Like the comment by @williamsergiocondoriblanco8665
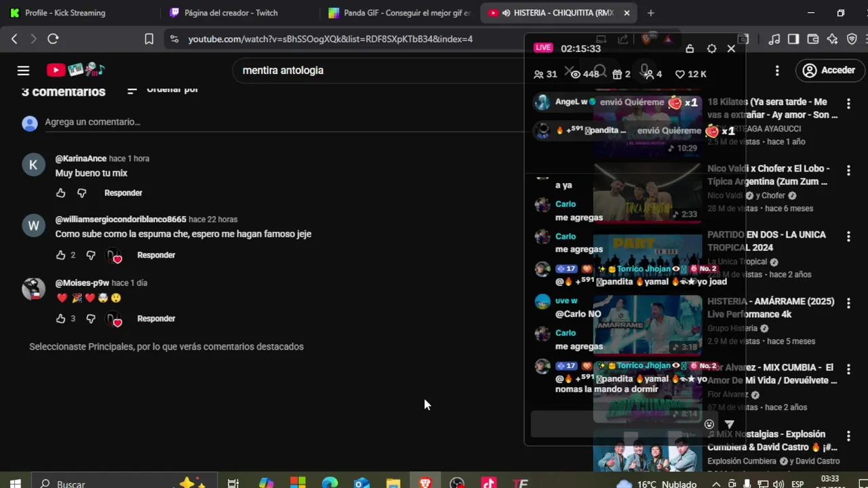This screenshot has height=488, width=868. click(61, 256)
